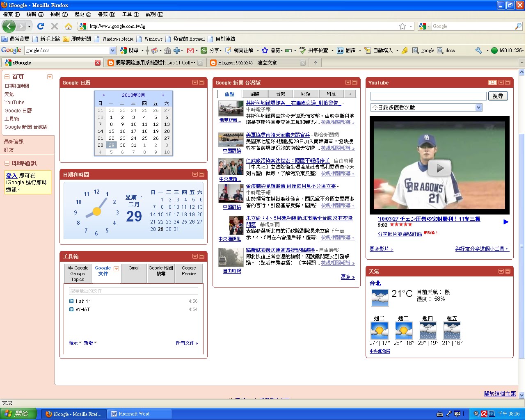Add a news tab with the plus tab

point(350,94)
